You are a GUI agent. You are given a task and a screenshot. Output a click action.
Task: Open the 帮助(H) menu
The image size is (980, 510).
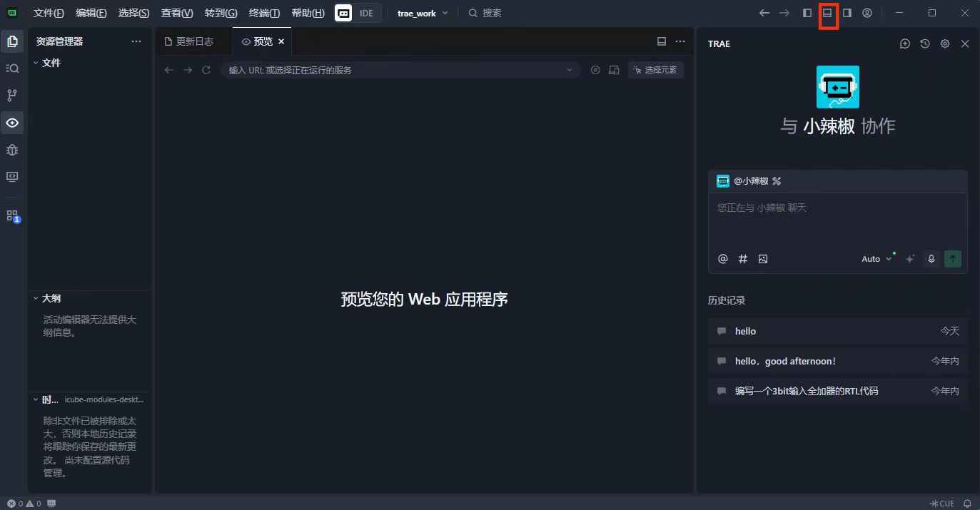308,13
